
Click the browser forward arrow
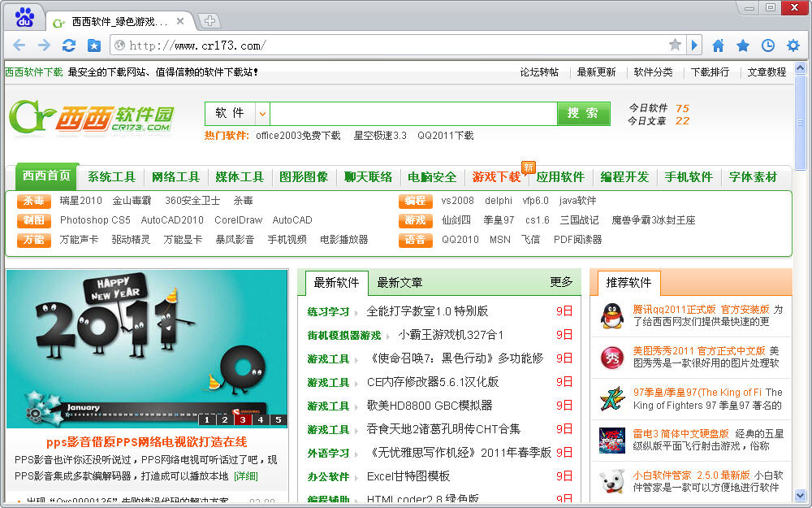[x=44, y=45]
